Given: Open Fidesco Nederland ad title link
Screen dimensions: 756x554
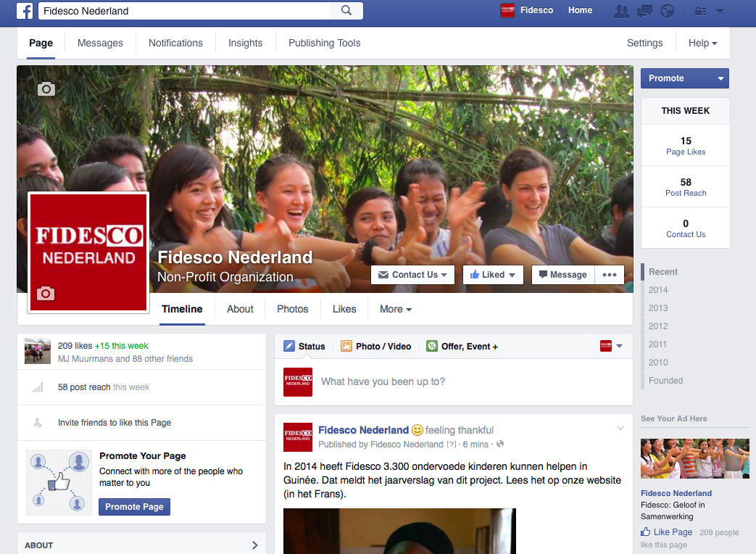Looking at the screenshot, I should click(676, 493).
